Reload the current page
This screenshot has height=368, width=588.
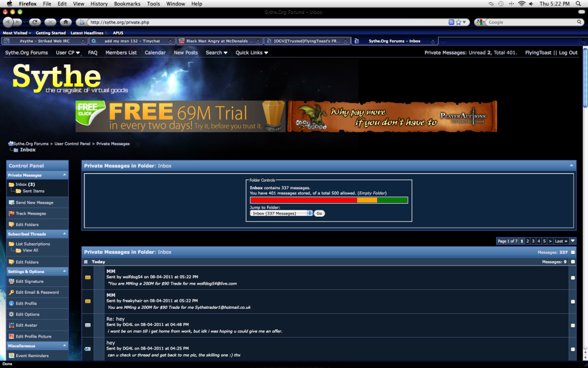[35, 22]
